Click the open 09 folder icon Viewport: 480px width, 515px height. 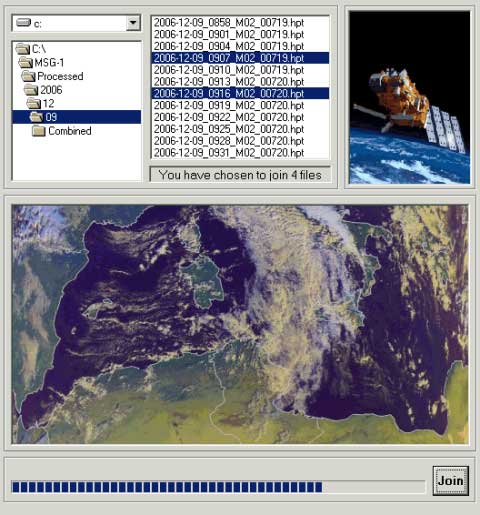(x=36, y=117)
